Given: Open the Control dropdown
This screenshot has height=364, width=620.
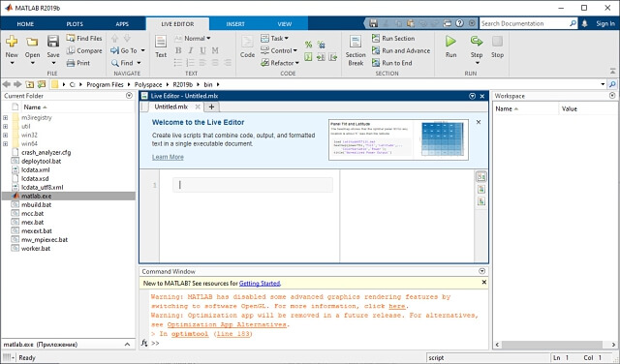Looking at the screenshot, I should [x=279, y=50].
